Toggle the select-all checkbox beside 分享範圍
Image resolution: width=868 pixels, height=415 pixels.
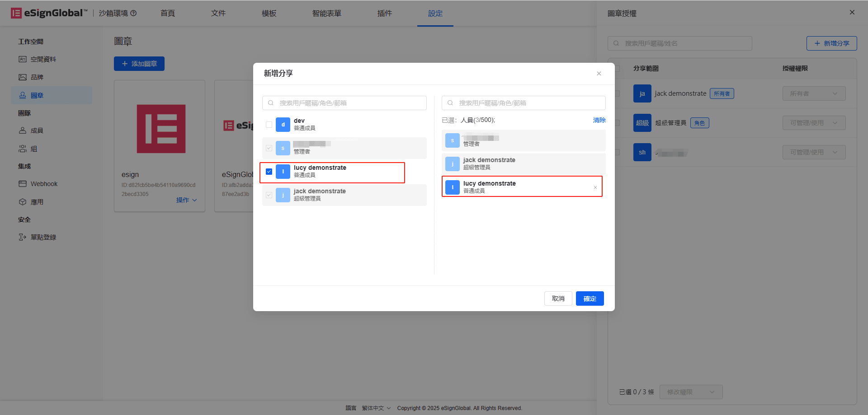point(617,69)
